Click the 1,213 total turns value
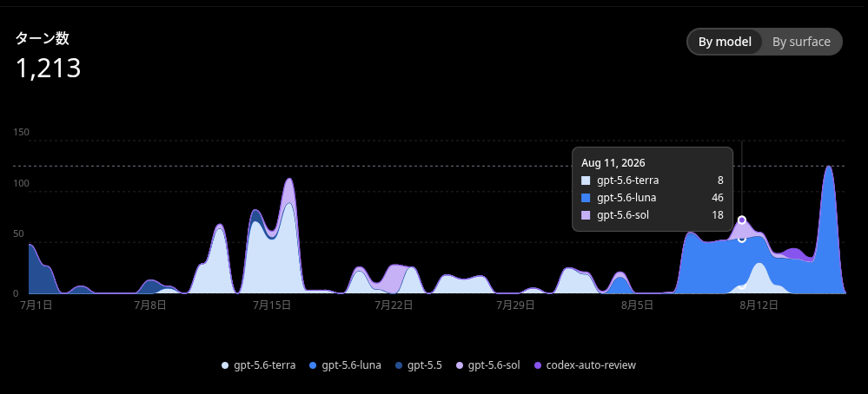This screenshot has width=868, height=394. [48, 69]
